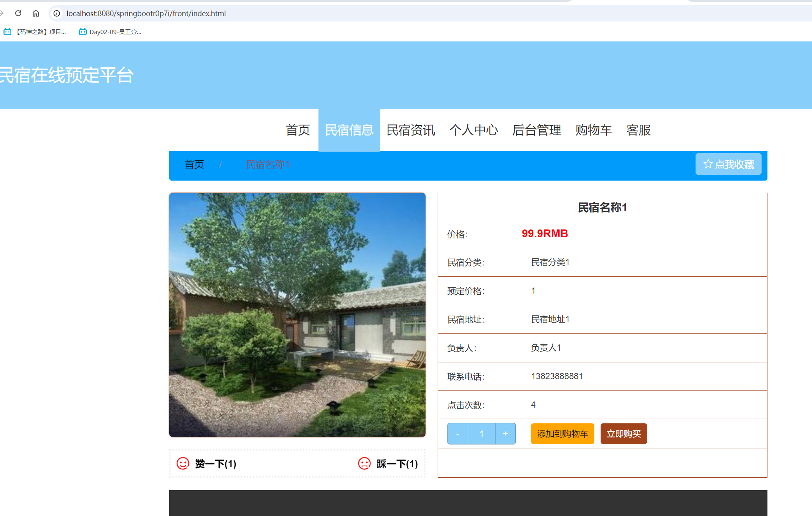Click the star icon on 点我收藏
Screen dimensions: 812x516
tap(708, 164)
